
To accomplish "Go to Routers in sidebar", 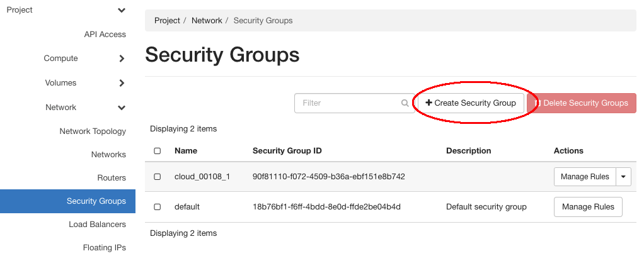I will [x=112, y=178].
